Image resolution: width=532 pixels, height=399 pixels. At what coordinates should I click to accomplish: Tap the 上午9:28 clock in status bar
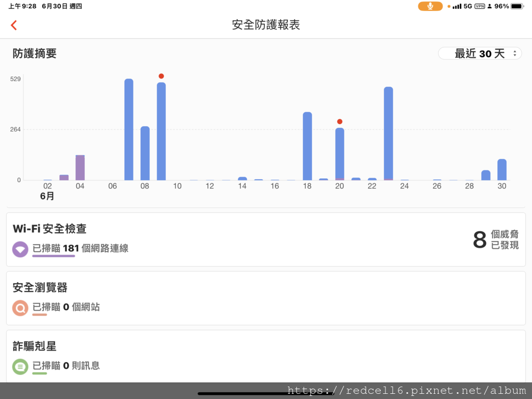22,6
